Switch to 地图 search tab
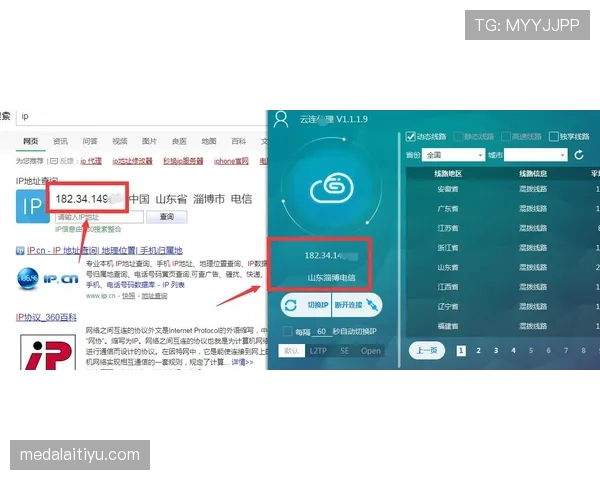 (x=209, y=141)
